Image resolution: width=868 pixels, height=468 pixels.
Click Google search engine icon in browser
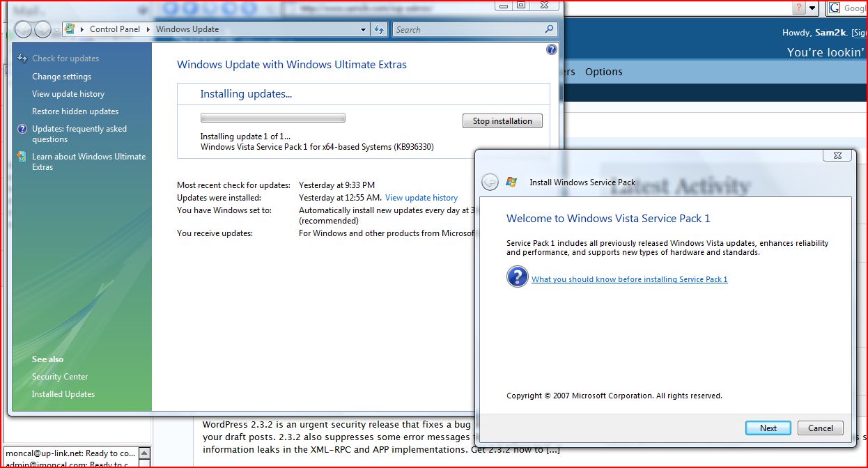[834, 8]
